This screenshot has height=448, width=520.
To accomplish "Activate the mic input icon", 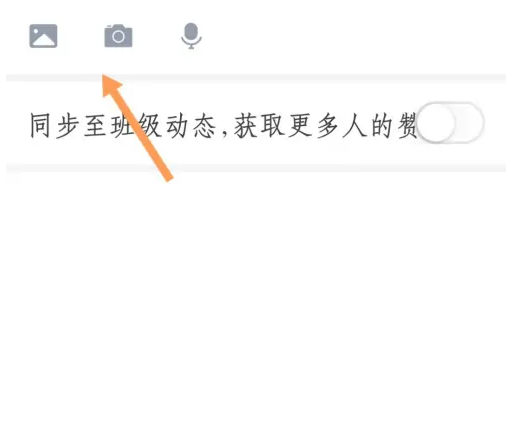I will coord(191,36).
